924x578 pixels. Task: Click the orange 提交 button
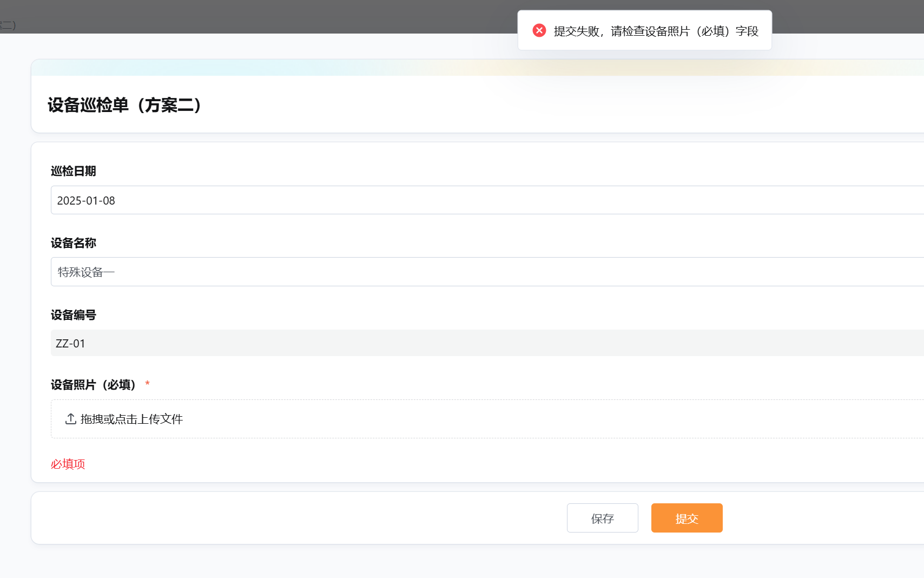coord(687,518)
